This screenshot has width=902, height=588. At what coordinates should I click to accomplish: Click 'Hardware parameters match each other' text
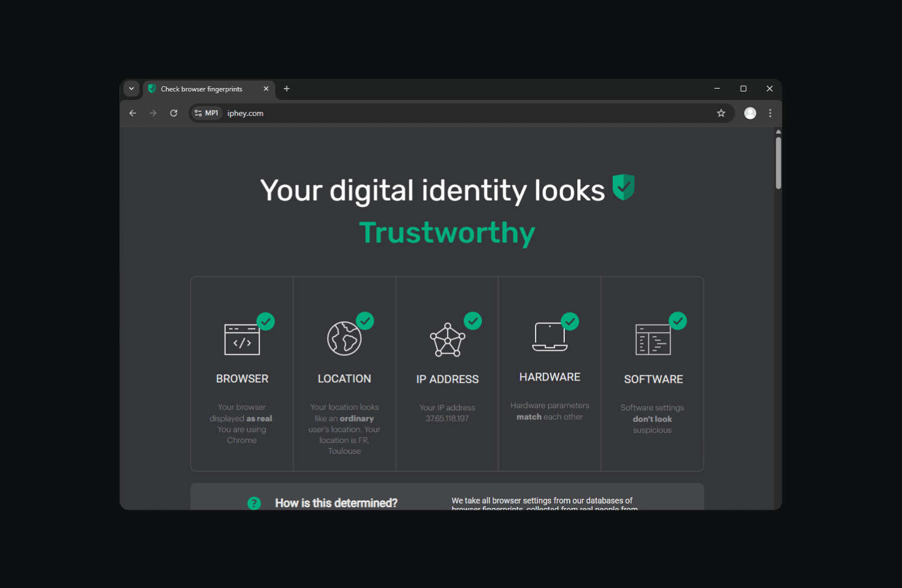(x=550, y=411)
